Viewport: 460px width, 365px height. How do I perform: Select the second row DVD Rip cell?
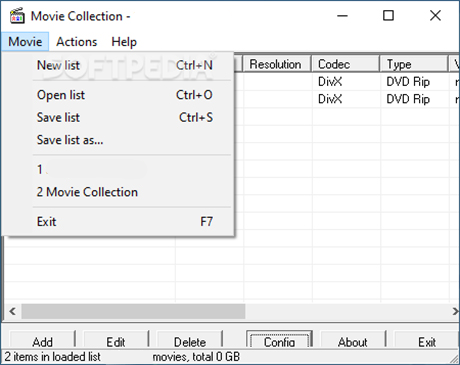point(415,99)
